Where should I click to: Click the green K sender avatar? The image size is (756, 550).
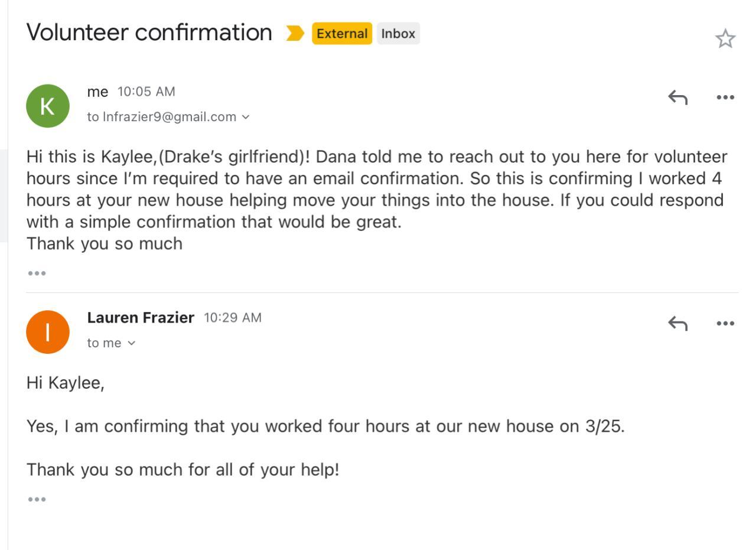pyautogui.click(x=48, y=106)
